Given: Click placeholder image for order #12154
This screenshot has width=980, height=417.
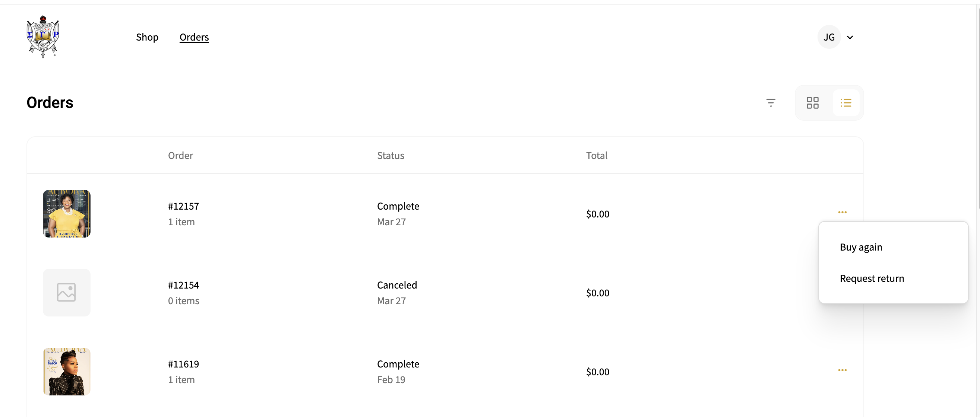Looking at the screenshot, I should click(67, 293).
